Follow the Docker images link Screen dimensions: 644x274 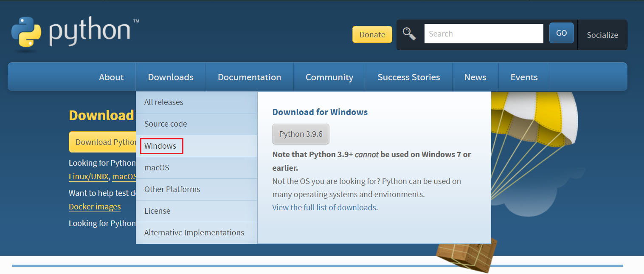pyautogui.click(x=95, y=206)
